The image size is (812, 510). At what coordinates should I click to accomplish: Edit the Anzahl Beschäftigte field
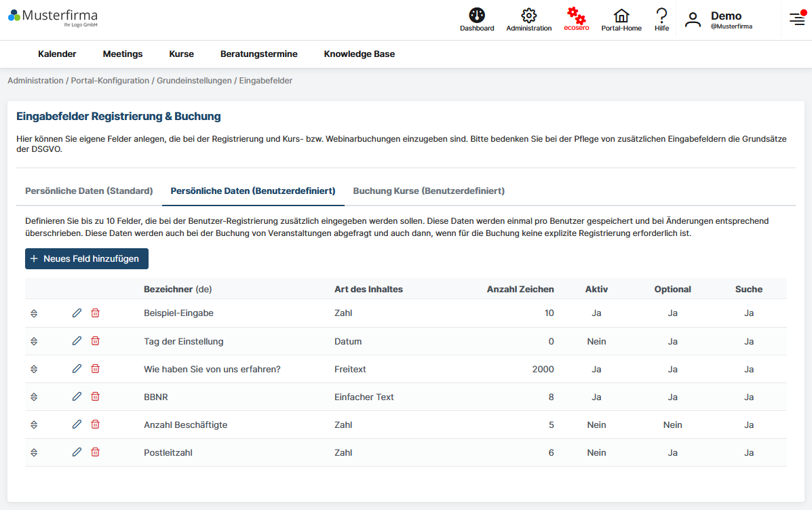tap(77, 424)
